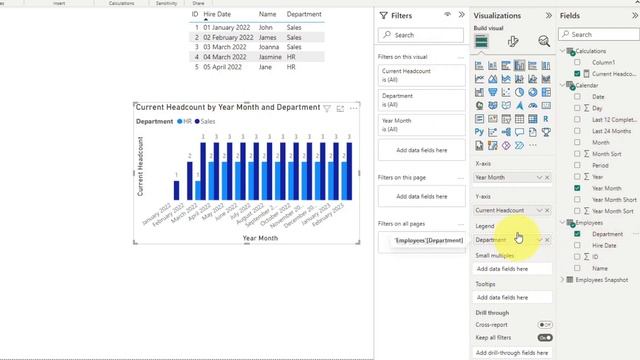Screen dimensions: 640x360
Task: Collapse the Employees table
Action: pyautogui.click(x=562, y=222)
